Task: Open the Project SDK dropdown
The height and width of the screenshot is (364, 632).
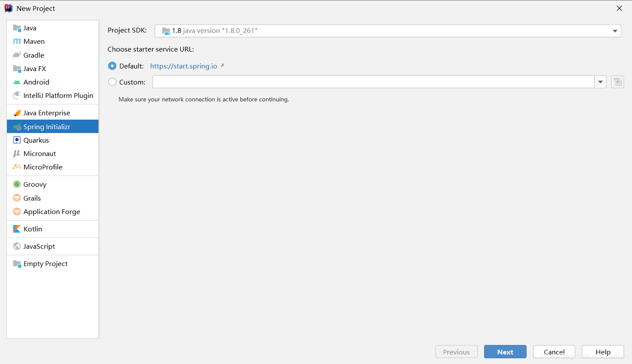Action: pos(615,31)
